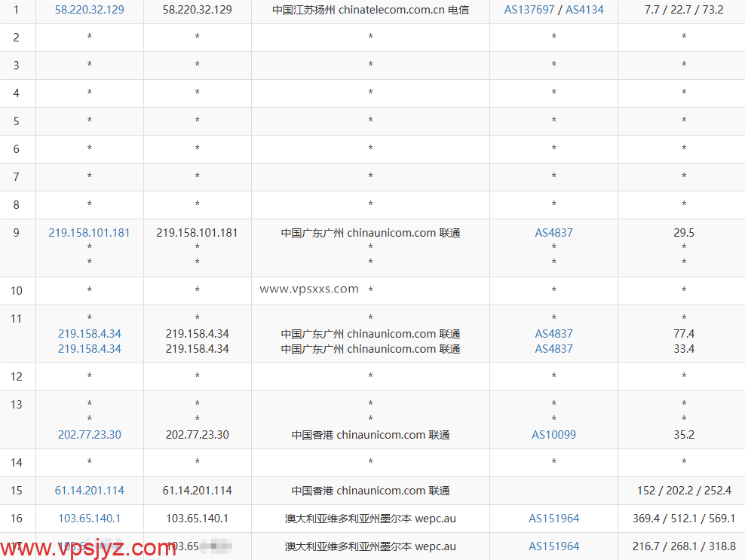The height and width of the screenshot is (560, 745).
Task: Select hop number 12 cell
Action: click(x=17, y=377)
